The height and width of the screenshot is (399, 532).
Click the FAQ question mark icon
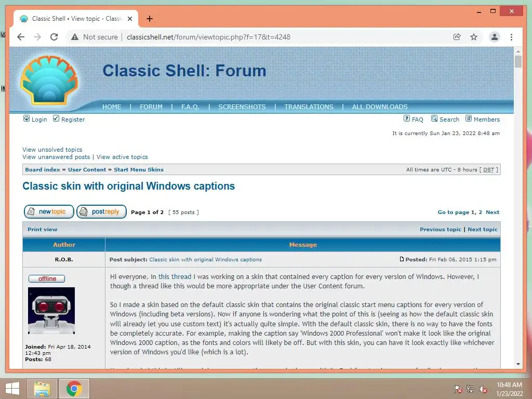pos(406,118)
